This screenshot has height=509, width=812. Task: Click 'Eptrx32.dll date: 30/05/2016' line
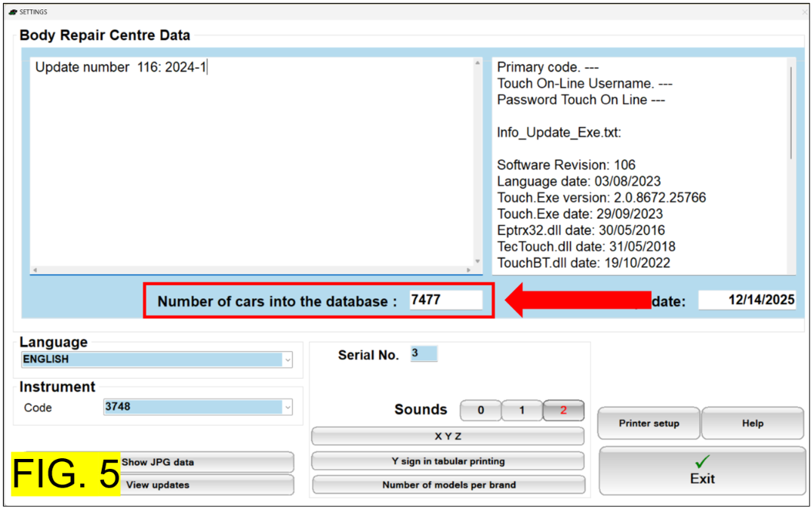[x=581, y=230]
